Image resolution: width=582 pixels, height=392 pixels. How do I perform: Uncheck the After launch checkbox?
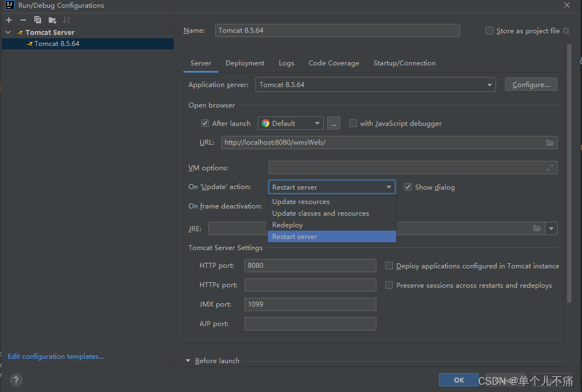205,123
